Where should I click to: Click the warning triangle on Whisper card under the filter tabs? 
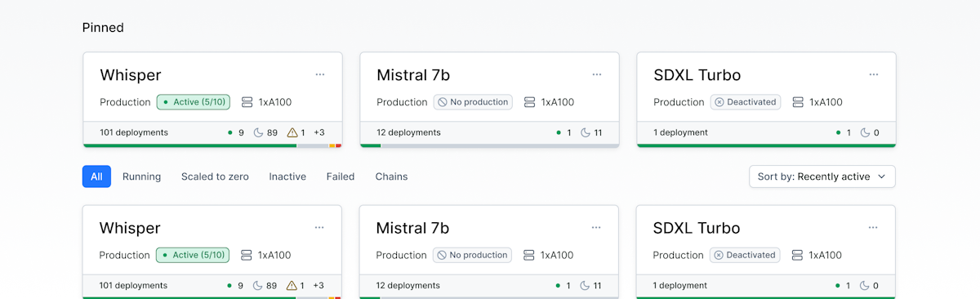[x=291, y=285]
